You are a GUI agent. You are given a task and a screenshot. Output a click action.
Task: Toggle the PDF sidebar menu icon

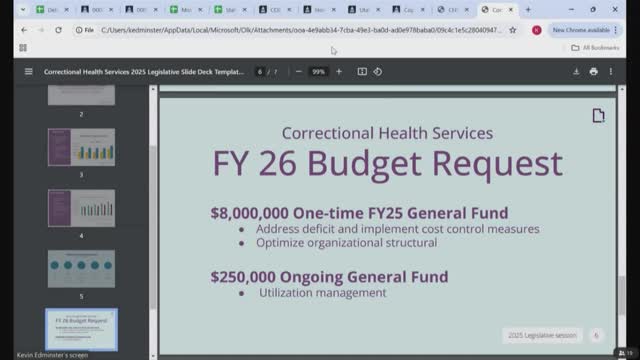tap(29, 72)
